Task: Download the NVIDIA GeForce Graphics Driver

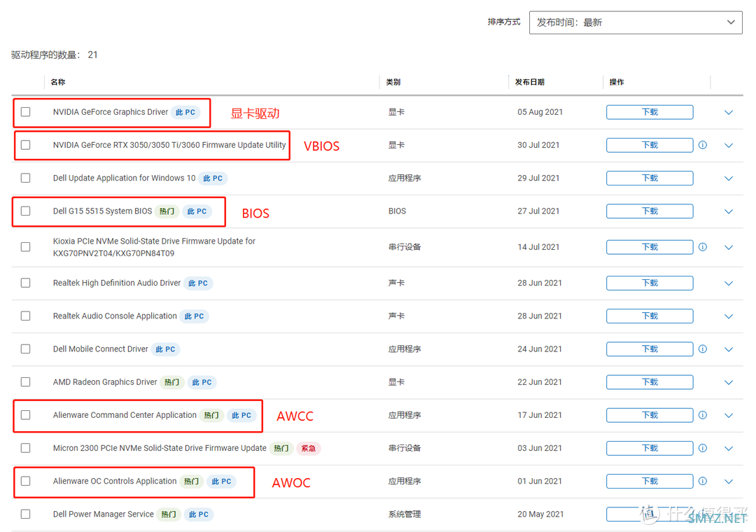Action: (x=650, y=112)
